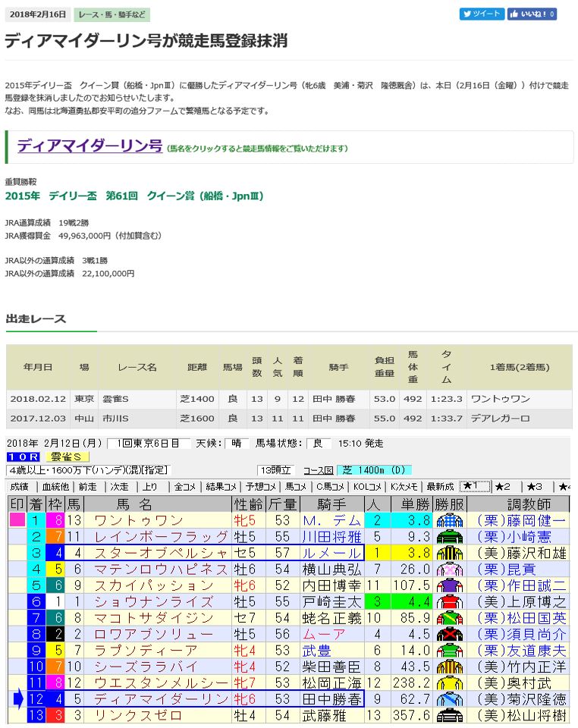The height and width of the screenshot is (728, 578).
Task: Select the 全コメ tab
Action: click(185, 486)
